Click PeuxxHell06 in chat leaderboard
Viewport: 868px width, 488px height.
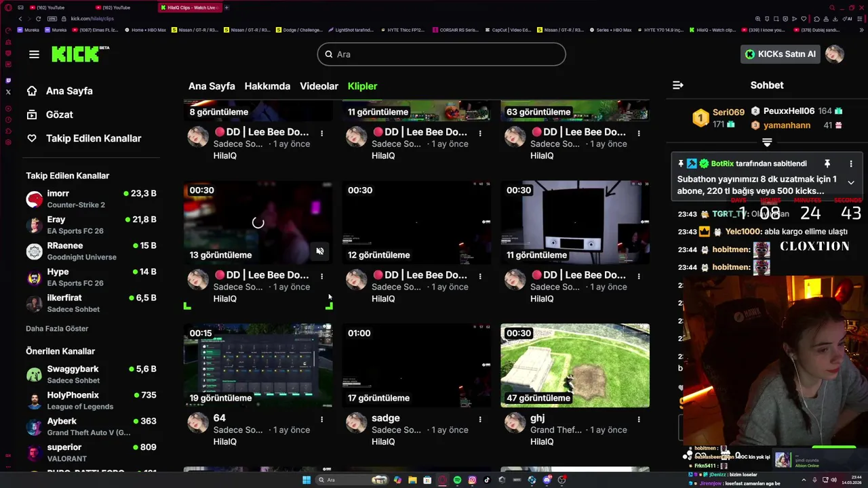(789, 111)
